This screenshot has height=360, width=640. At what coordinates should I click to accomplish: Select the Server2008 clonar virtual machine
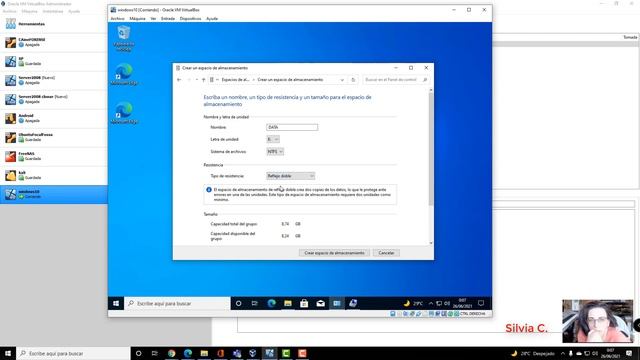pos(53,99)
